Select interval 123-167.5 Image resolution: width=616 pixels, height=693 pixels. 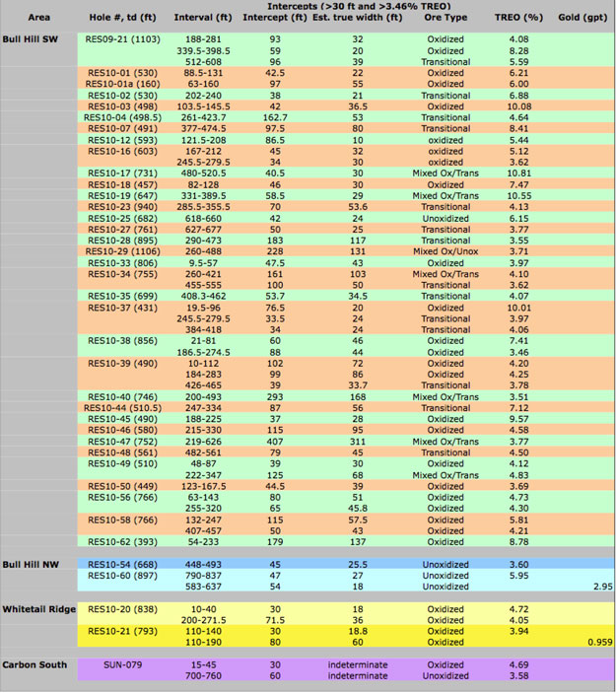(203, 487)
